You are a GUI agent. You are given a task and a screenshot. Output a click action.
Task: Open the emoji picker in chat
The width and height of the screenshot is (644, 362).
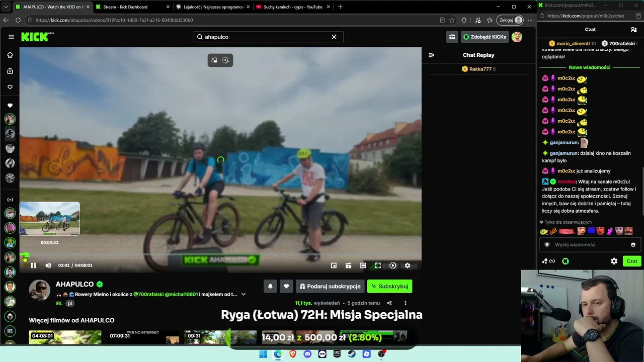click(633, 245)
